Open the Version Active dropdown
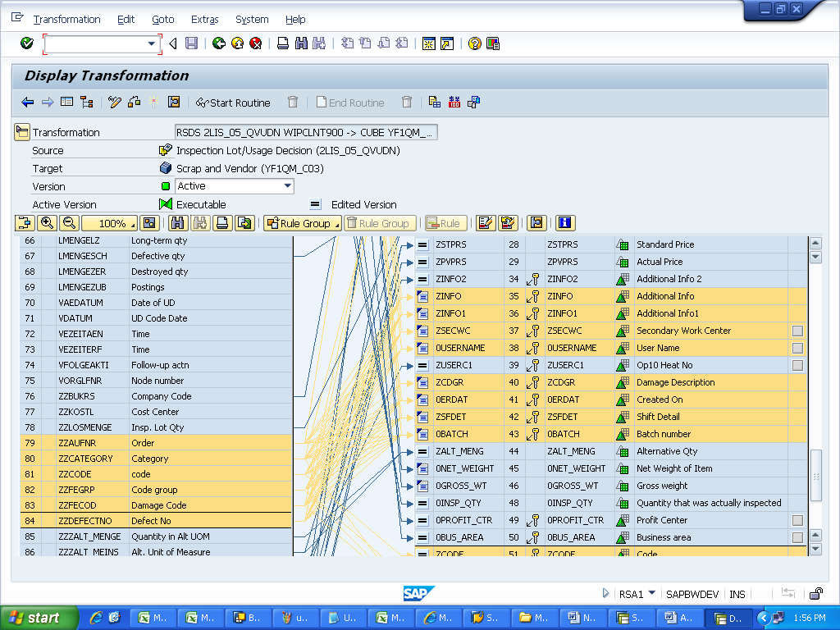 (x=288, y=186)
